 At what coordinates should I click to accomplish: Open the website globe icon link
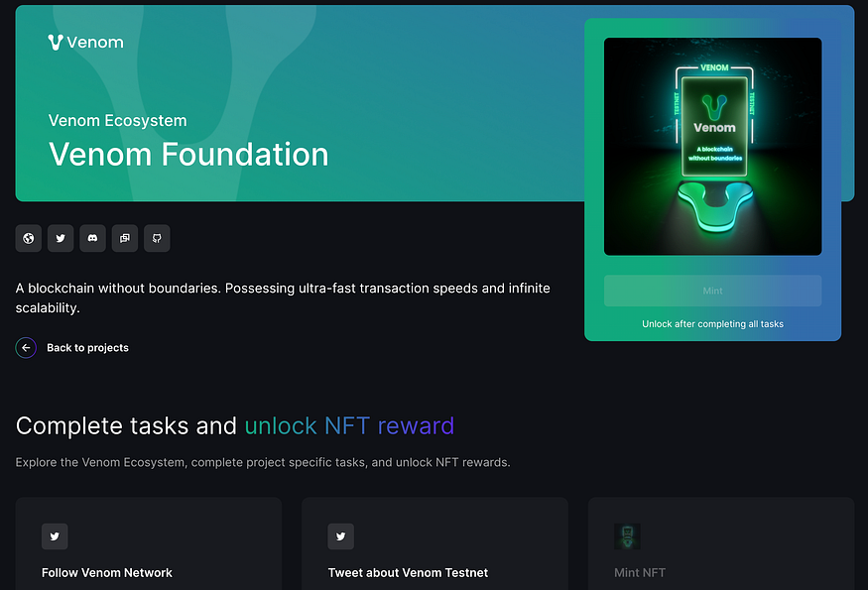(x=28, y=239)
